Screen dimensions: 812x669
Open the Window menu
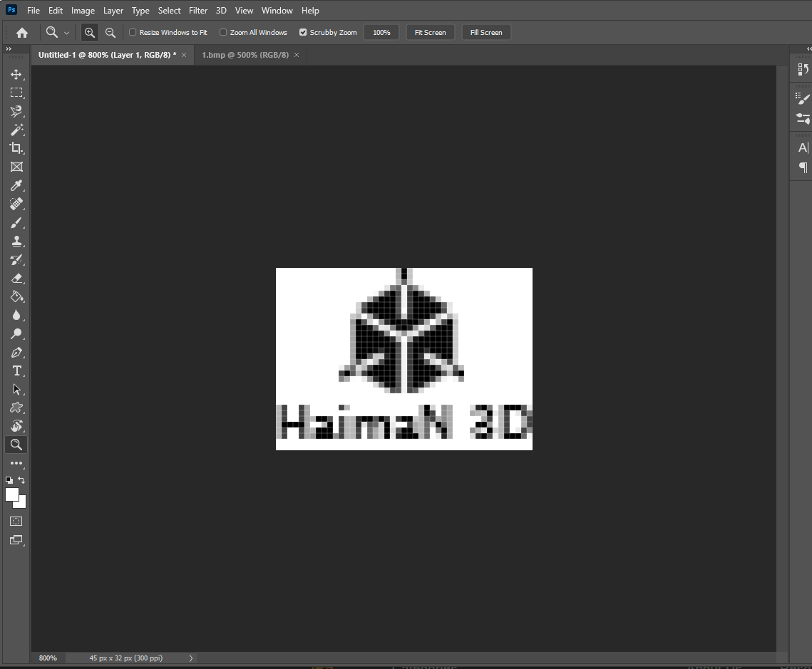point(277,11)
